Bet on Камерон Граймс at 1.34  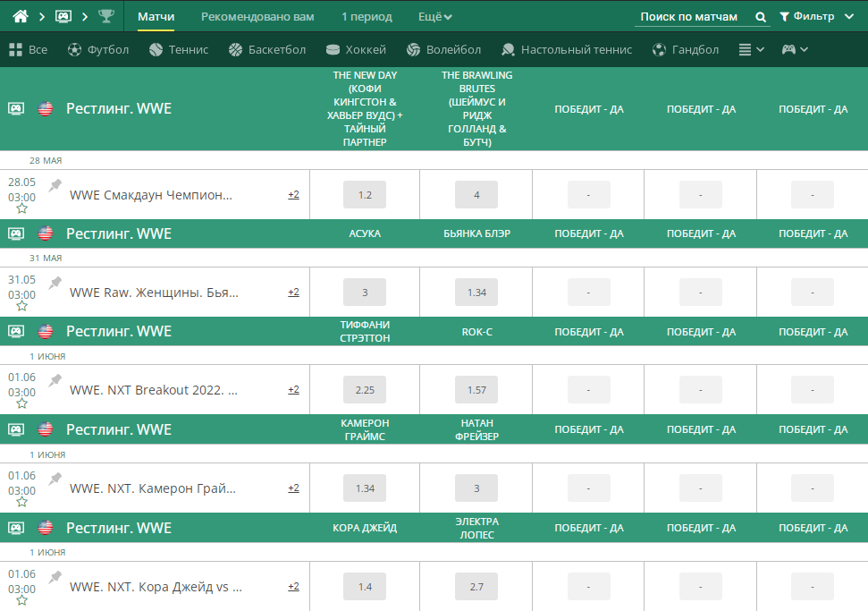pyautogui.click(x=365, y=488)
